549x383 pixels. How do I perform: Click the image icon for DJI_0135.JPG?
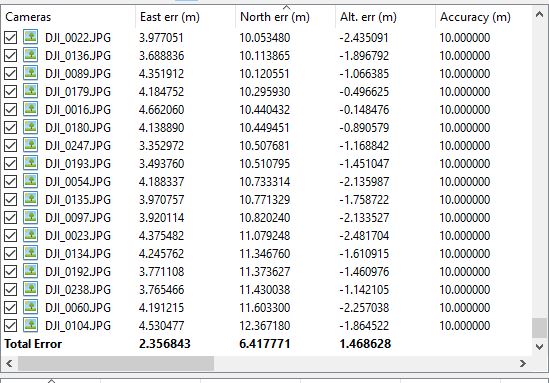click(30, 199)
